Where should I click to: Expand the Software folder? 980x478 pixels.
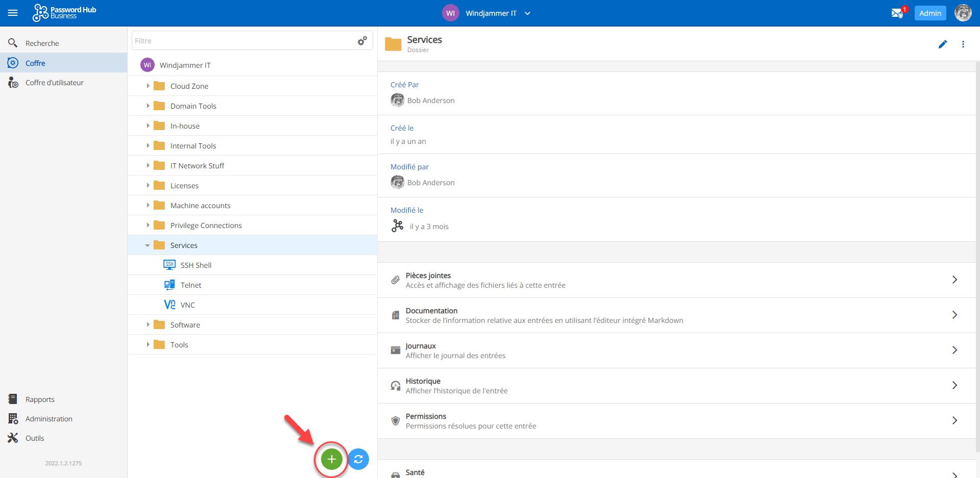click(148, 325)
